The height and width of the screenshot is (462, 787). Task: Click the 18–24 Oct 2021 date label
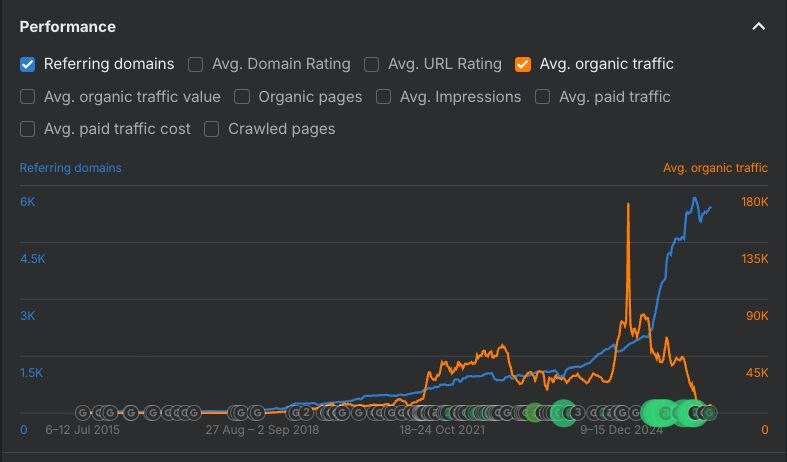(x=442, y=430)
